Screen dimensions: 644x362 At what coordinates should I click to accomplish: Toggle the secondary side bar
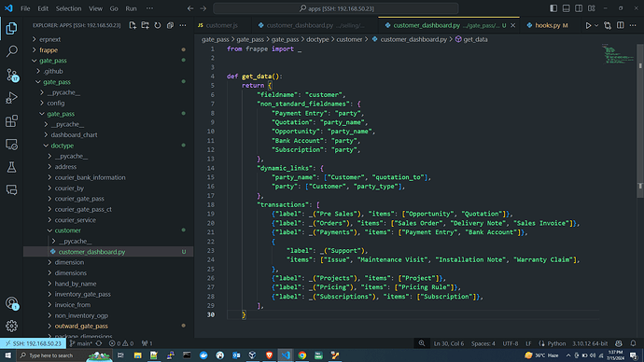(x=579, y=8)
